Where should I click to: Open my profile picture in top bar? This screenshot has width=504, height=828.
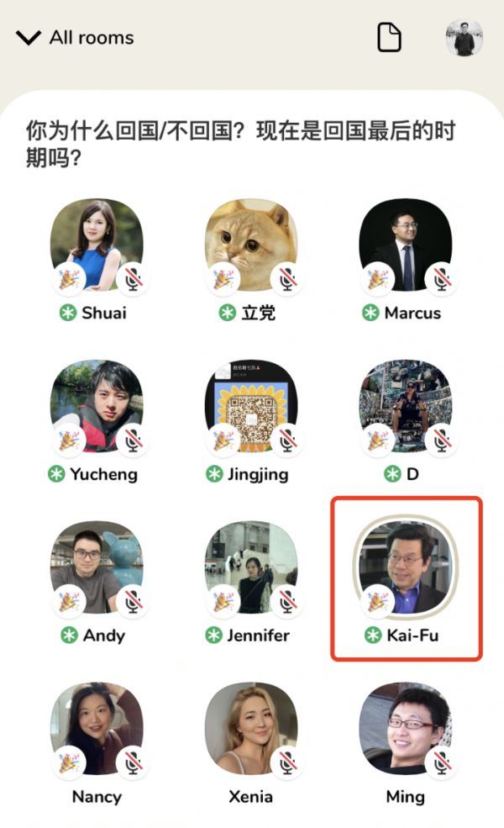pos(465,38)
